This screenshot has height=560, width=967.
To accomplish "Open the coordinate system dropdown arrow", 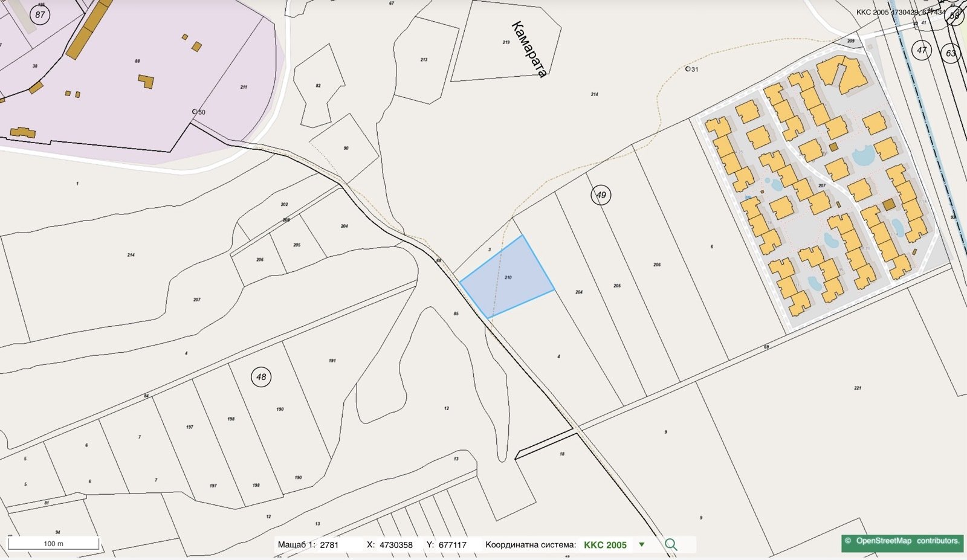I will (x=642, y=544).
